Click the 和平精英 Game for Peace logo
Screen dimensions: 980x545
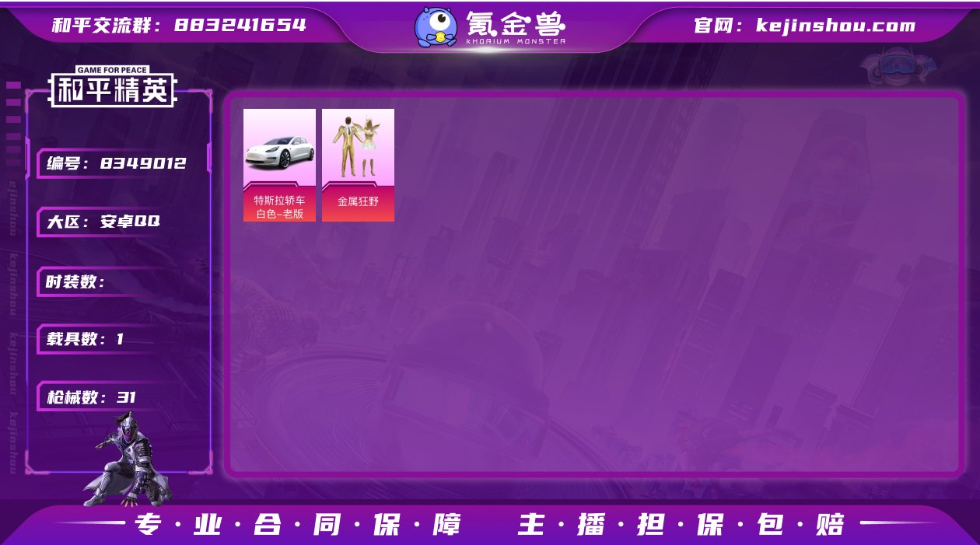point(113,86)
